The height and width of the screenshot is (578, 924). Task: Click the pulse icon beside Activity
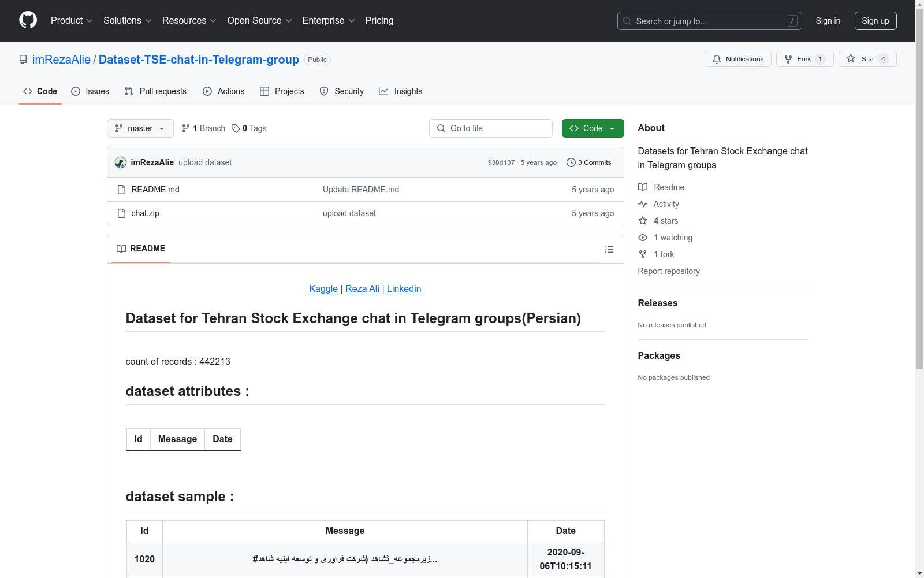click(x=643, y=204)
